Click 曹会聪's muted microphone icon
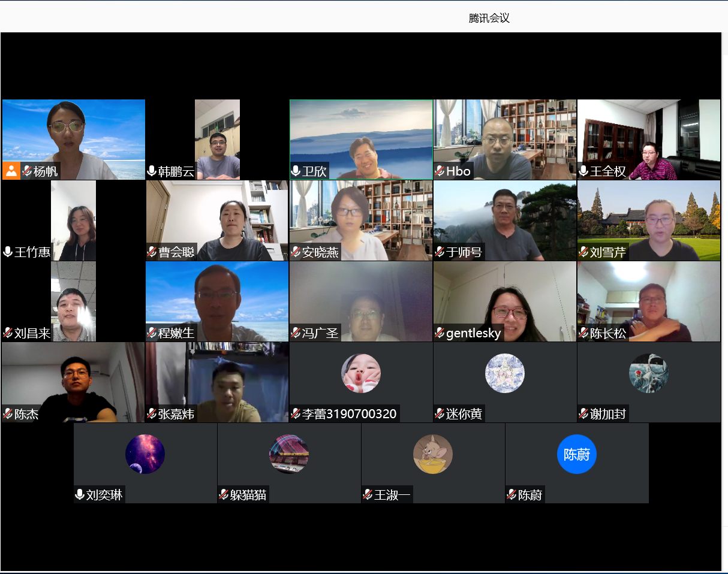 (152, 252)
